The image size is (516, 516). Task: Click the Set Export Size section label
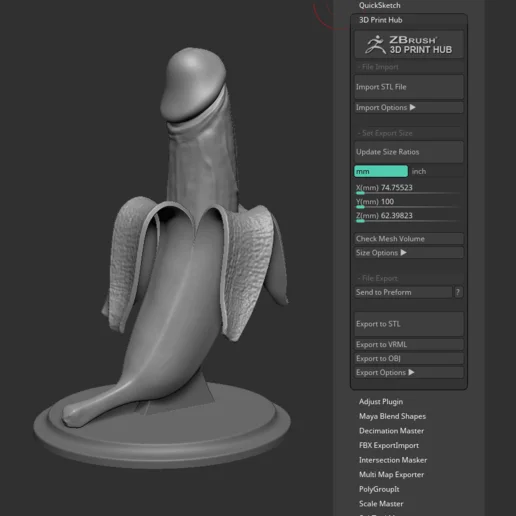click(x=385, y=133)
